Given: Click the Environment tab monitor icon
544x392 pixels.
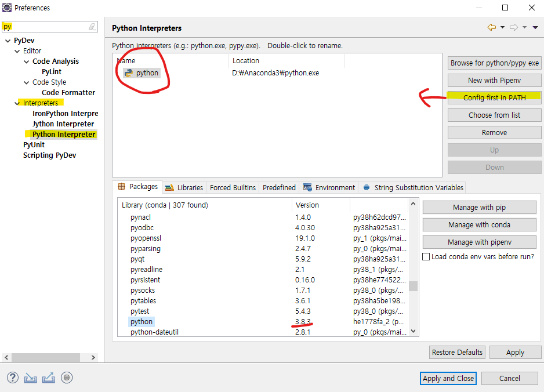Looking at the screenshot, I should (307, 187).
